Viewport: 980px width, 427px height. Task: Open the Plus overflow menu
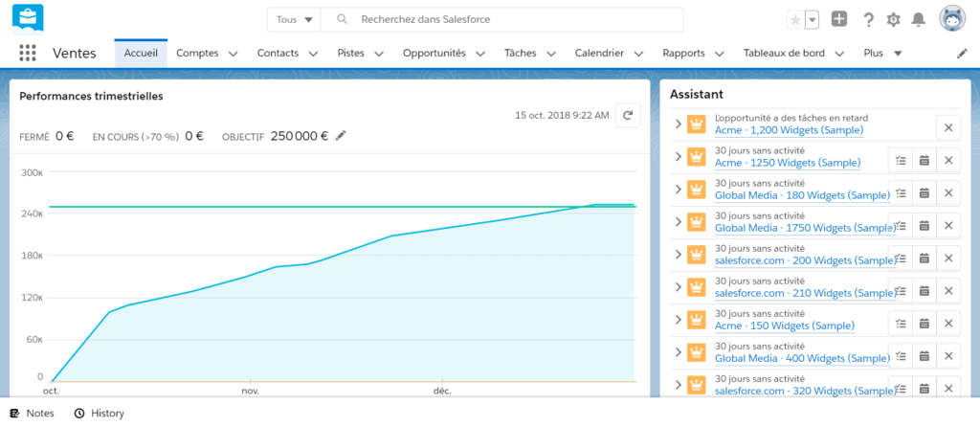[882, 54]
